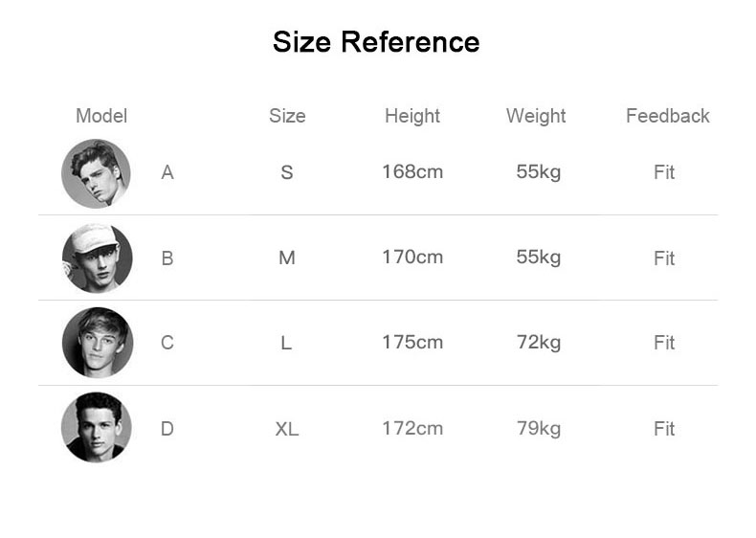Image resolution: width=756 pixels, height=538 pixels.
Task: Click the Fit feedback for Model B
Action: [664, 258]
